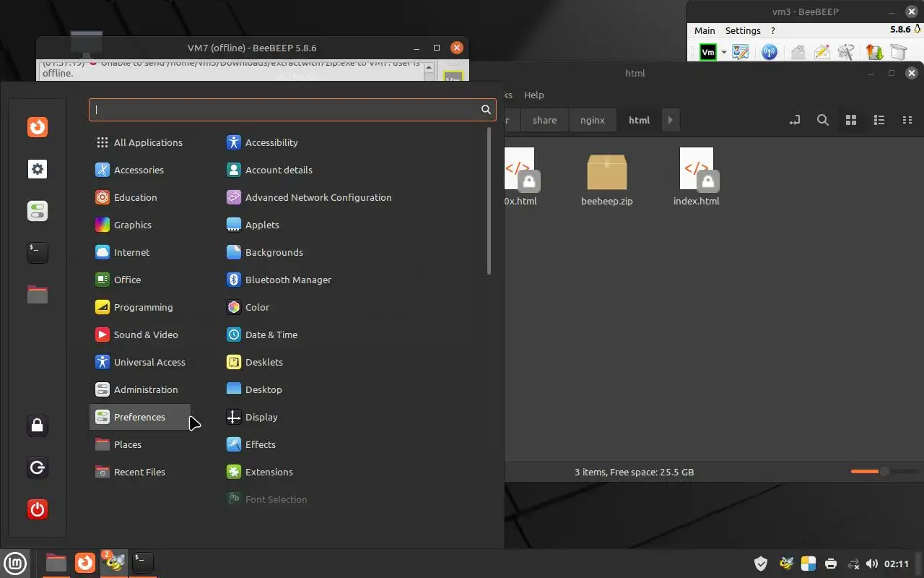Select the Preferences category
This screenshot has height=578, width=924.
[139, 417]
